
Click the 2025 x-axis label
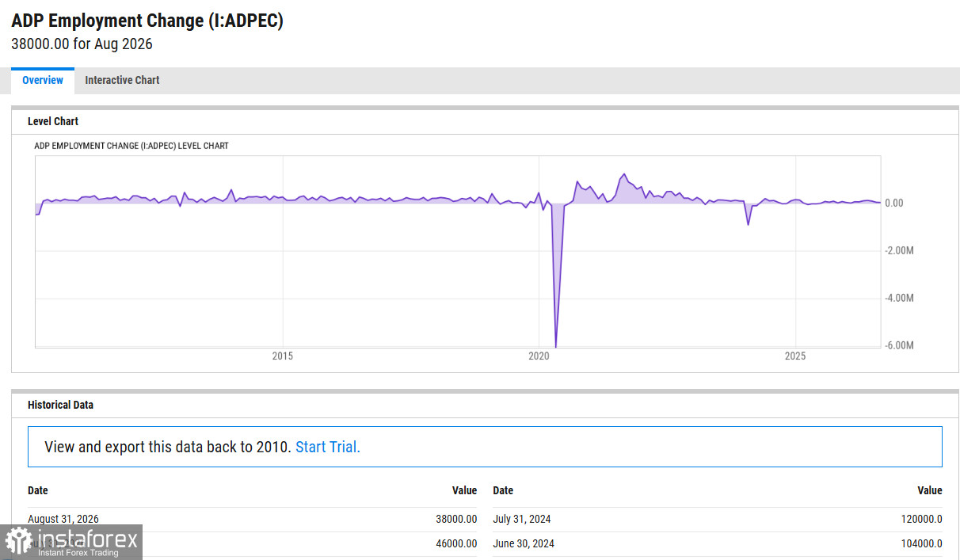pos(795,356)
